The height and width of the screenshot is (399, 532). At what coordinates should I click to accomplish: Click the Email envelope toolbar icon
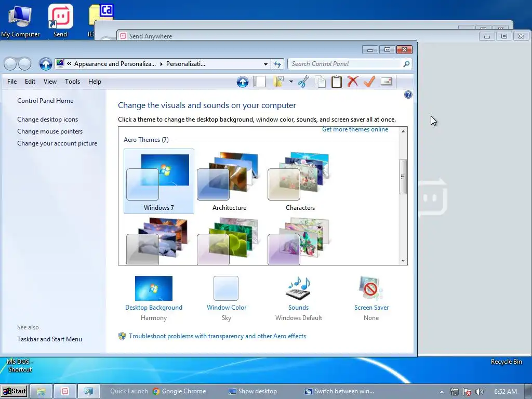tap(387, 82)
